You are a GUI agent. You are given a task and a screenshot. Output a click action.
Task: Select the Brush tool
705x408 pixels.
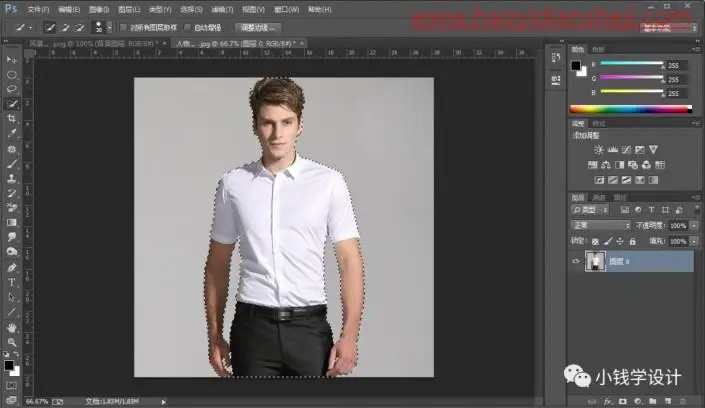tap(12, 164)
